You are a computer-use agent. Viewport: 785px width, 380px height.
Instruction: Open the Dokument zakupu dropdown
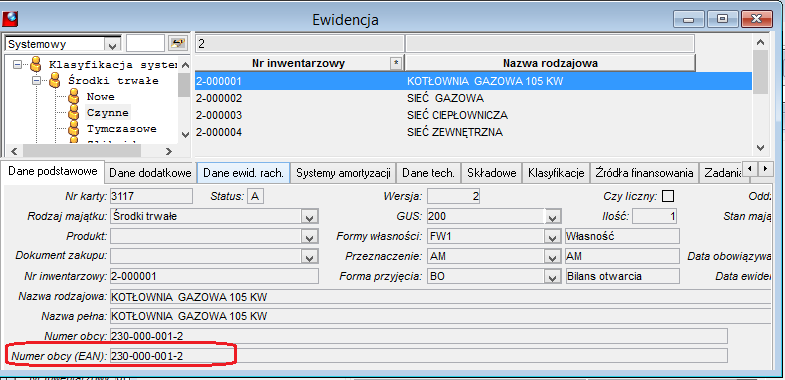(x=309, y=256)
